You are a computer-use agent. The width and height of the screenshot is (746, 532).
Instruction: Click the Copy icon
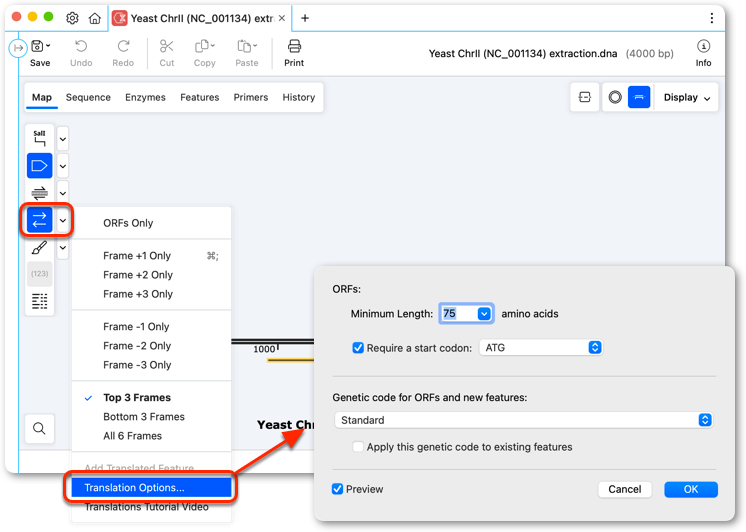pos(202,46)
